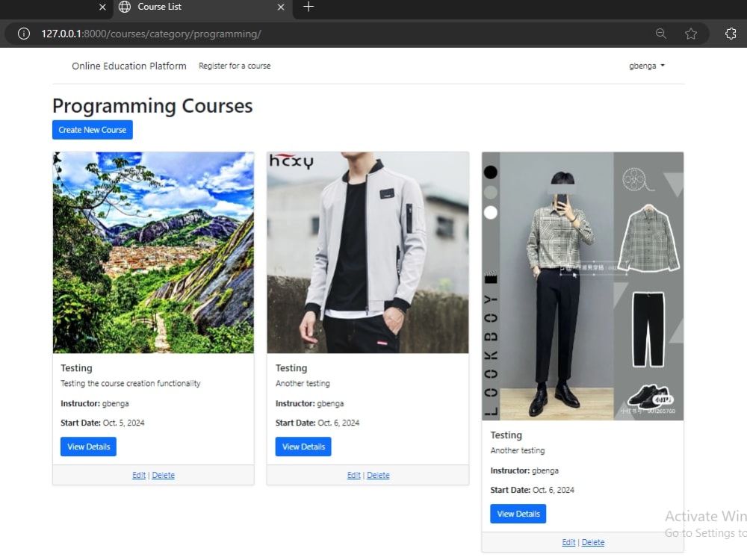Delete the course creation functionality course
The height and width of the screenshot is (560, 747).
pos(164,475)
